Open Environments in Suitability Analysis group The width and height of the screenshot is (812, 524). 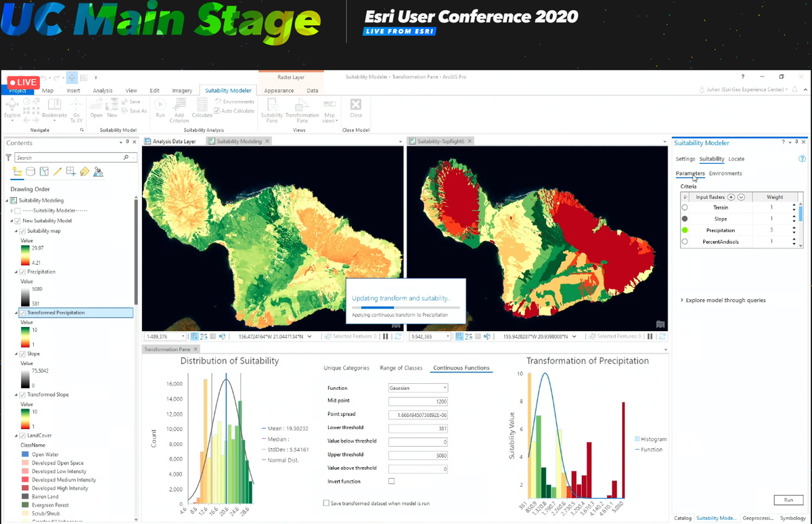click(x=234, y=102)
